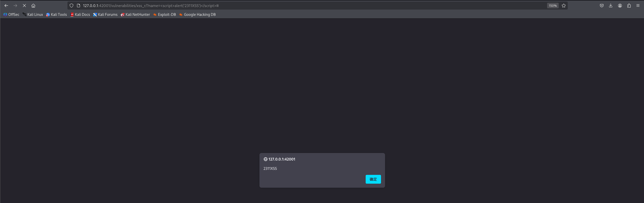Click the 2311XSS alert message text
Image resolution: width=644 pixels, height=203 pixels.
click(270, 169)
